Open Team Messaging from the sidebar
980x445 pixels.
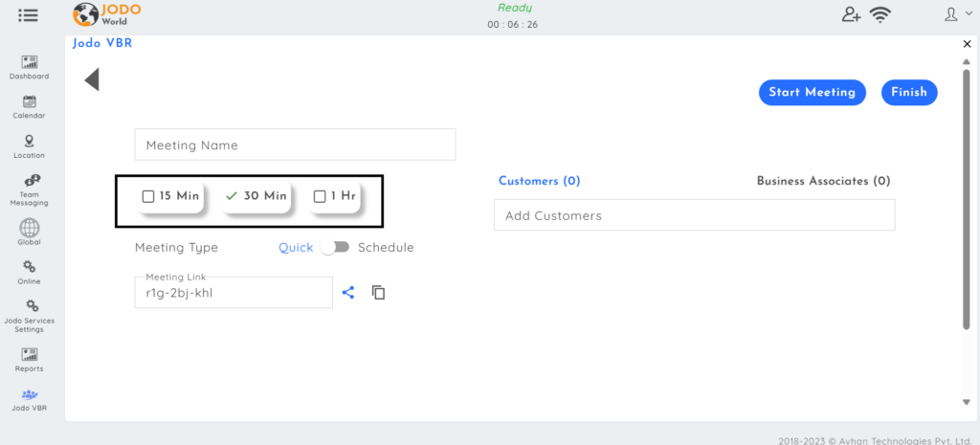tap(30, 190)
